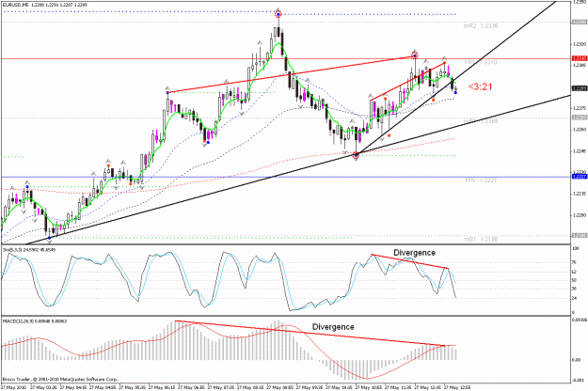Click the red <3:21 candle countdown
Screen dimensions: 588x391
pos(480,86)
